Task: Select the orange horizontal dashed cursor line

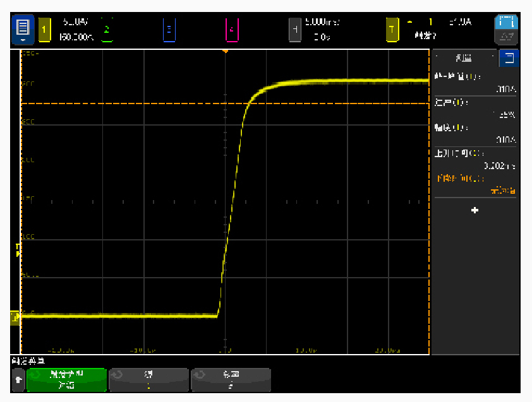Action: point(225,103)
